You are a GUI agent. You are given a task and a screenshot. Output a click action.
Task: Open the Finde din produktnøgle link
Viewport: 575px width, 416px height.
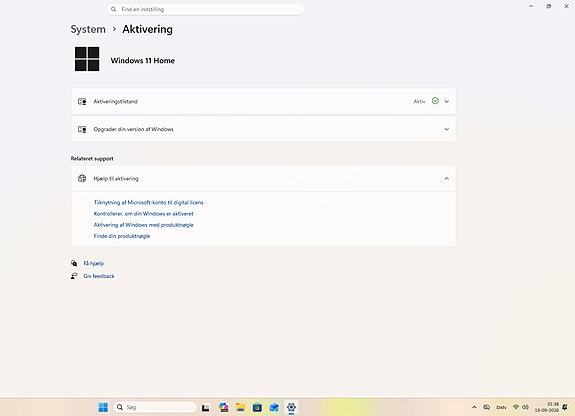pyautogui.click(x=122, y=236)
